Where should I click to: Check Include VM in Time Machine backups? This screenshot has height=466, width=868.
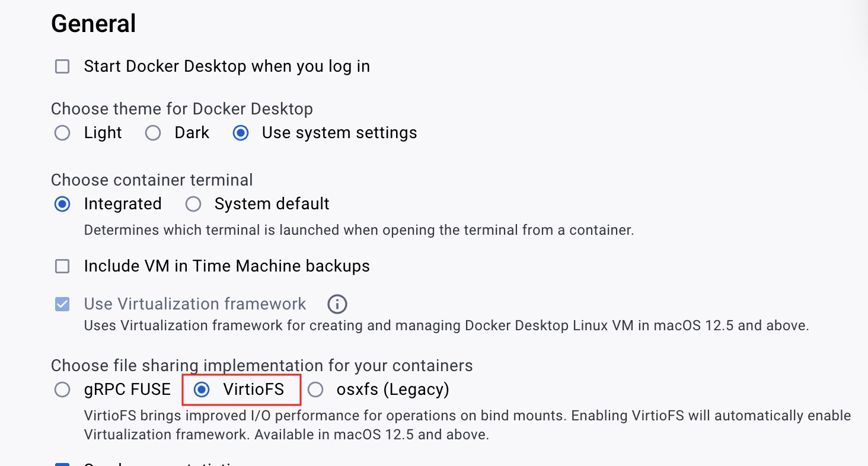coord(62,266)
